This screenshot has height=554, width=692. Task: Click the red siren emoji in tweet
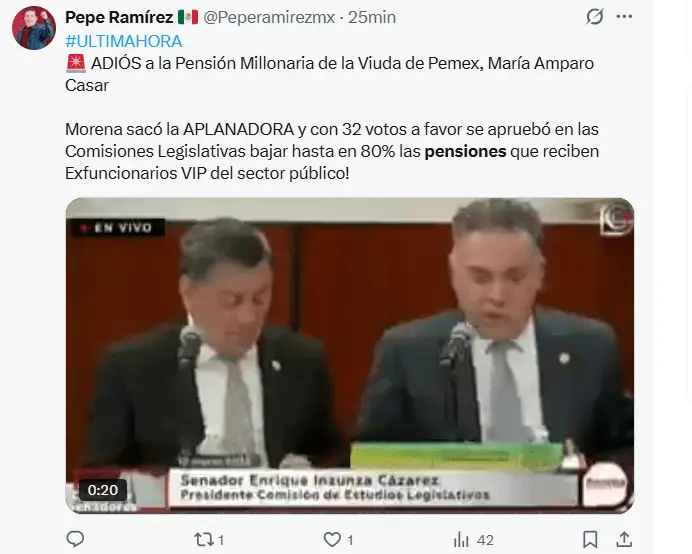click(75, 64)
